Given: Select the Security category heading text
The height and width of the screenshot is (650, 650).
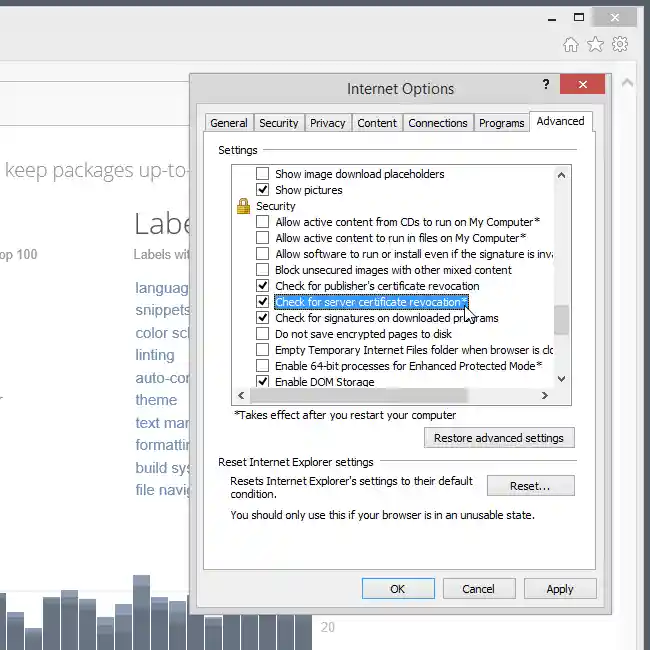Looking at the screenshot, I should pyautogui.click(x=276, y=206).
